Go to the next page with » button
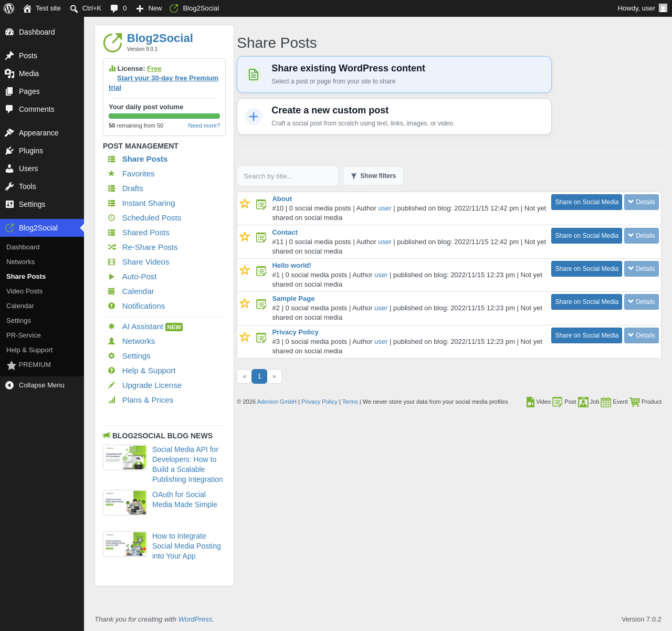This screenshot has width=672, height=631. click(274, 376)
